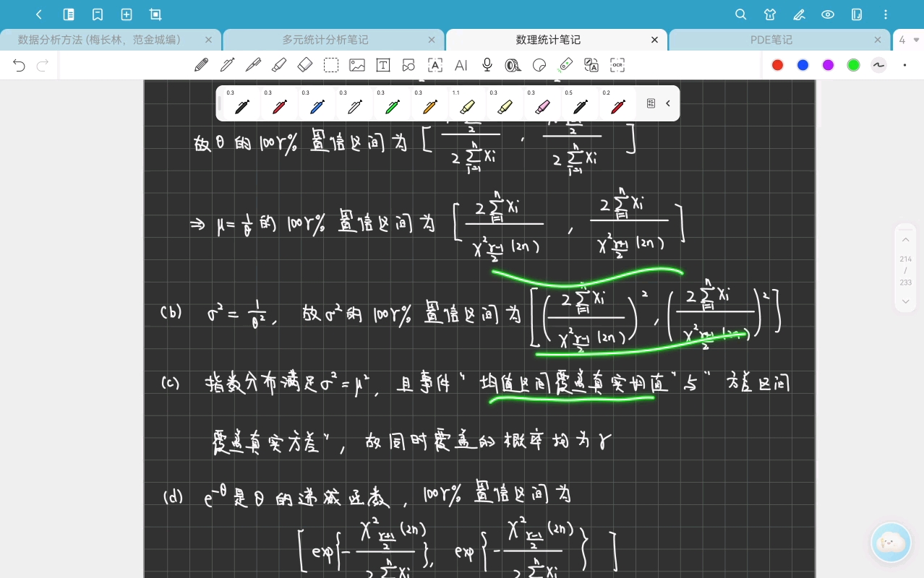
Task: Select the text recognition frame tool
Action: [435, 65]
